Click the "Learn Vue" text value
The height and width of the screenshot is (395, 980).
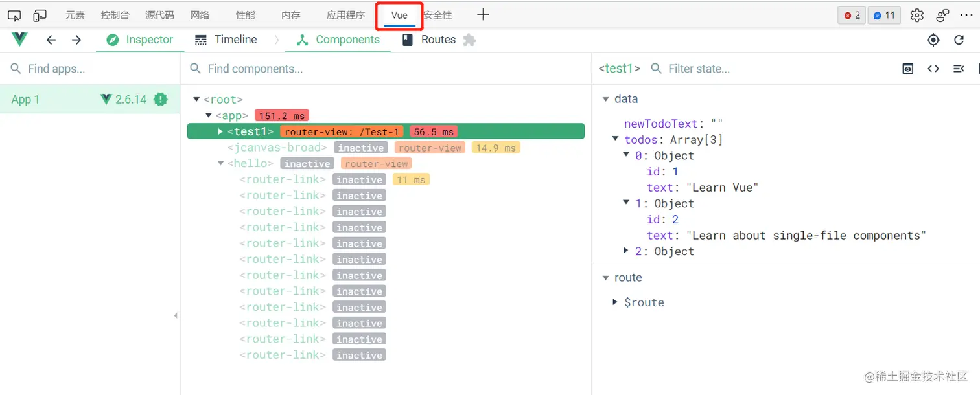point(723,188)
